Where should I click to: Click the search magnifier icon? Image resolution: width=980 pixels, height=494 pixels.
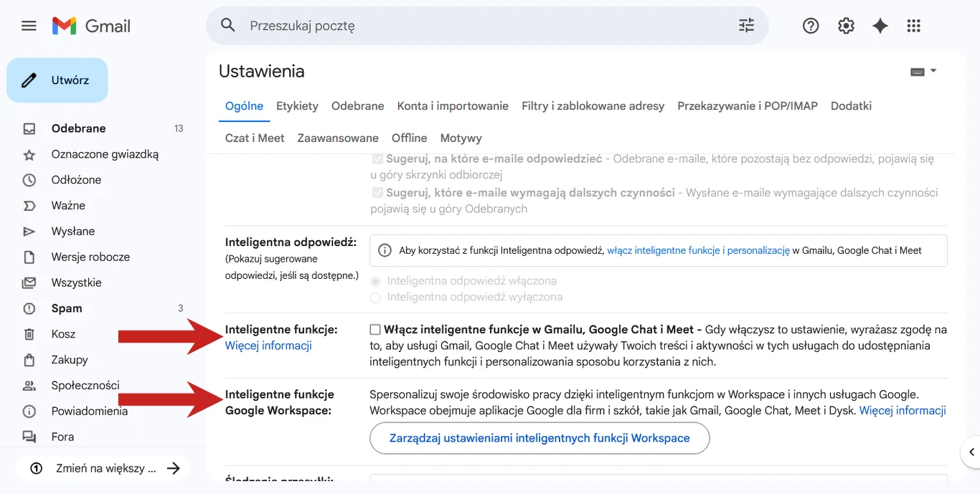pyautogui.click(x=228, y=26)
